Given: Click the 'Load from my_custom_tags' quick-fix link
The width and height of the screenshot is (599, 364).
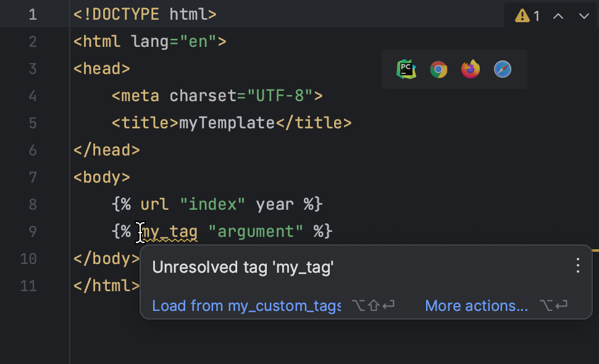Looking at the screenshot, I should (x=246, y=305).
